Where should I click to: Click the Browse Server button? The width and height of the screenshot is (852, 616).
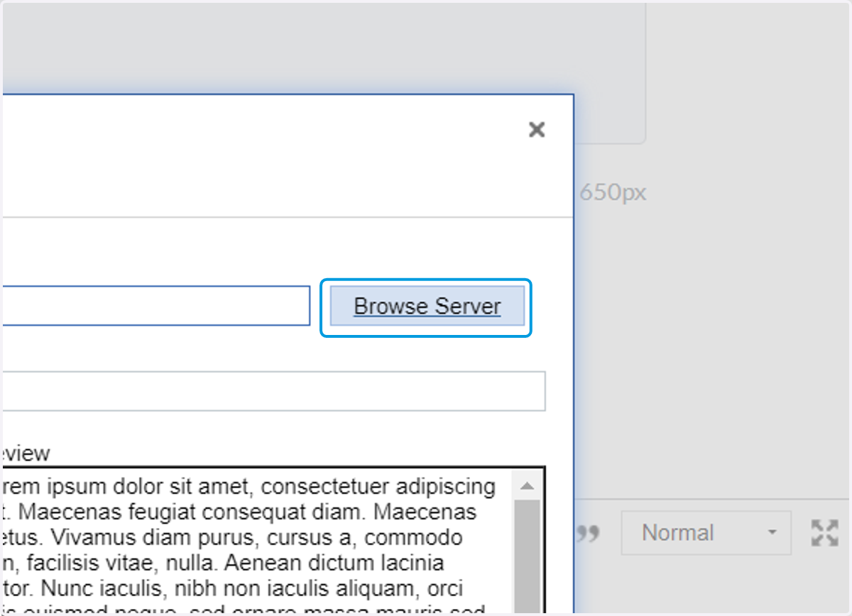(x=427, y=307)
